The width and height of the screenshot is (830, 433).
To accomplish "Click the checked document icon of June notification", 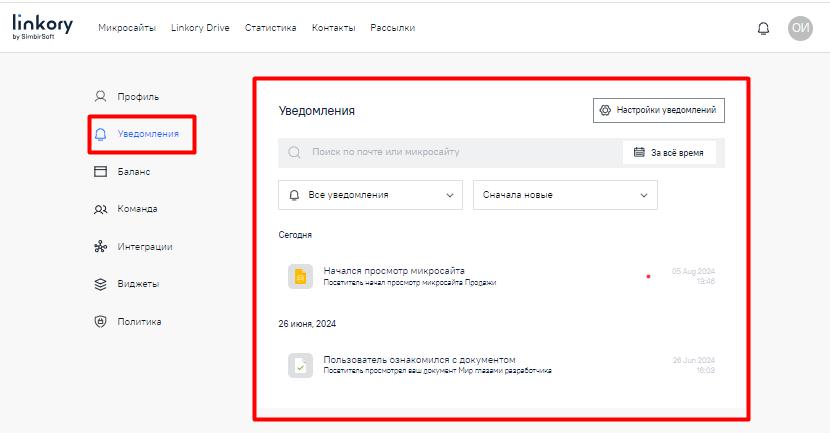I will click(300, 365).
